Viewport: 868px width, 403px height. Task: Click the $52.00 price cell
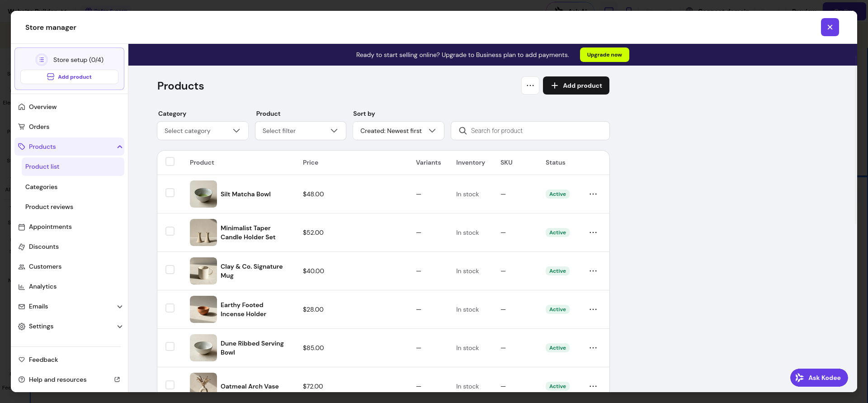point(313,232)
